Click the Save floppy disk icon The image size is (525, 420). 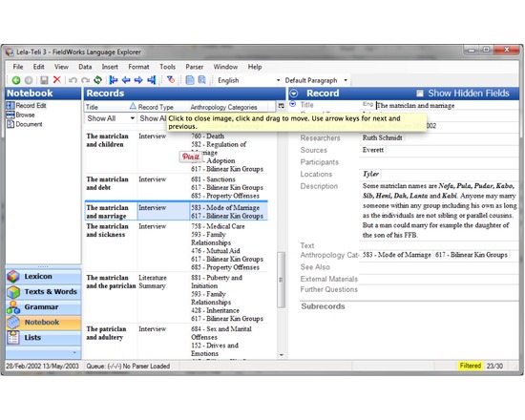click(44, 80)
